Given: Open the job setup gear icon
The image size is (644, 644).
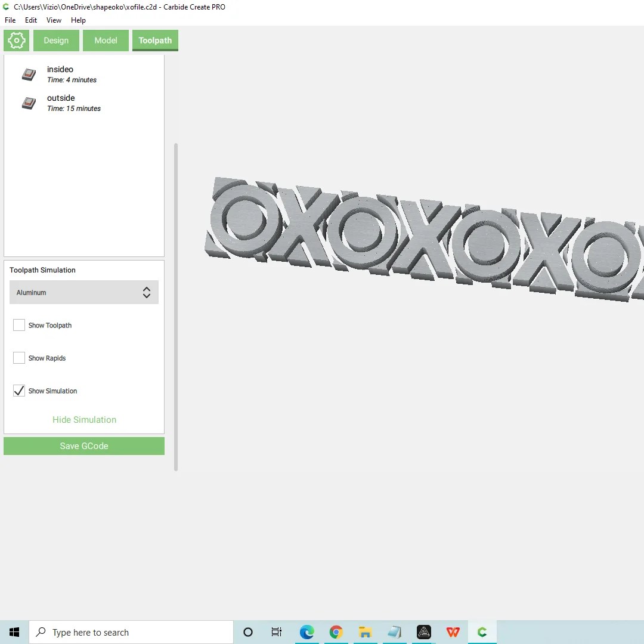Looking at the screenshot, I should click(17, 41).
